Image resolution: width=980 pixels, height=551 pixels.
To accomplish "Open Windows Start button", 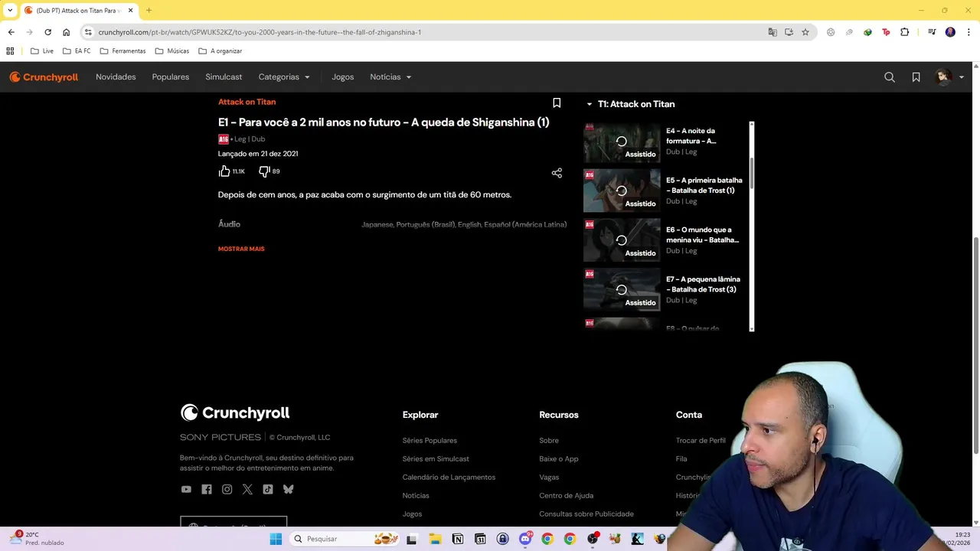I will pos(276,539).
